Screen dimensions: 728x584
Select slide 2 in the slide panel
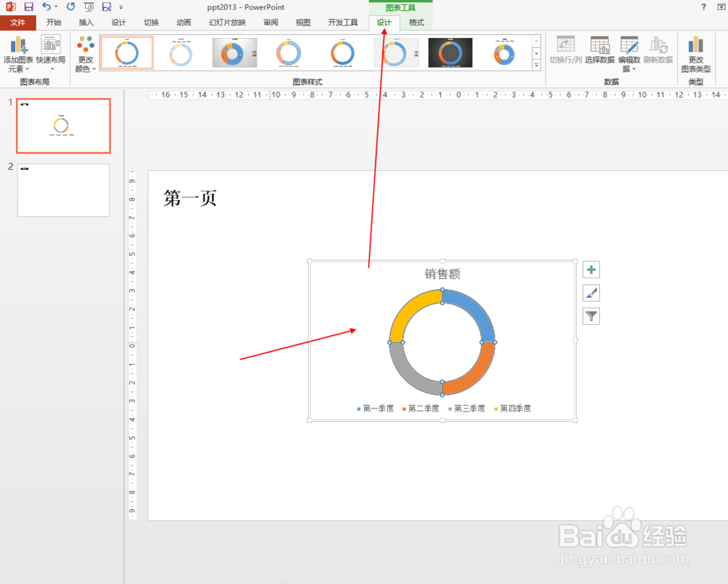63,190
